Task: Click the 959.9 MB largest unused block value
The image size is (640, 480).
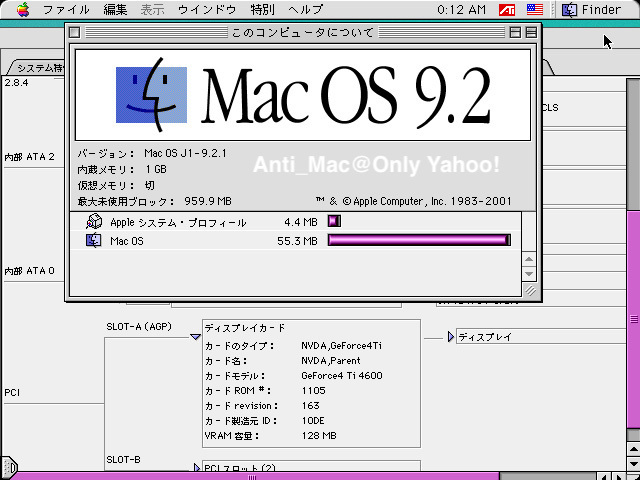Action: pos(208,201)
